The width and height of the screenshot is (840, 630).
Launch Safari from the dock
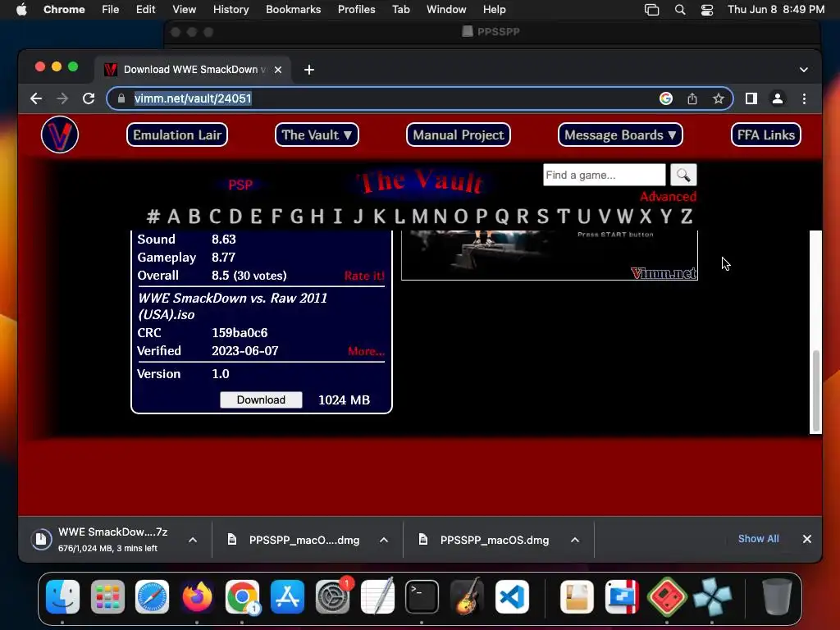point(152,596)
